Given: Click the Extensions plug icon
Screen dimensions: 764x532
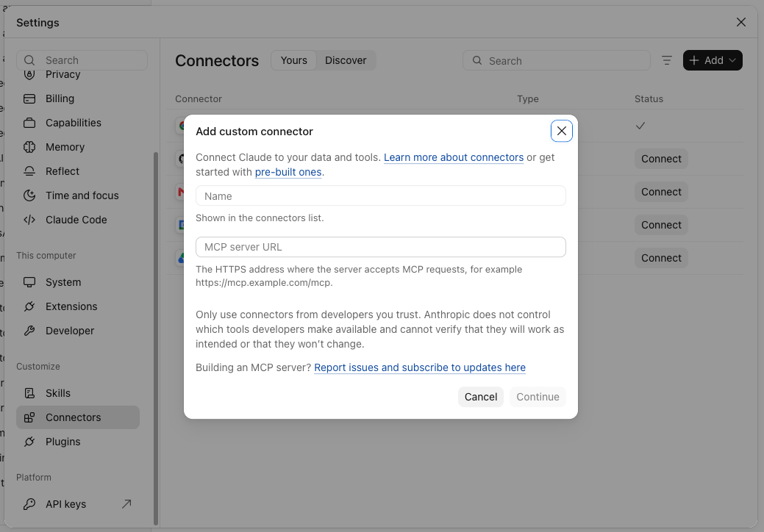Looking at the screenshot, I should [x=29, y=306].
